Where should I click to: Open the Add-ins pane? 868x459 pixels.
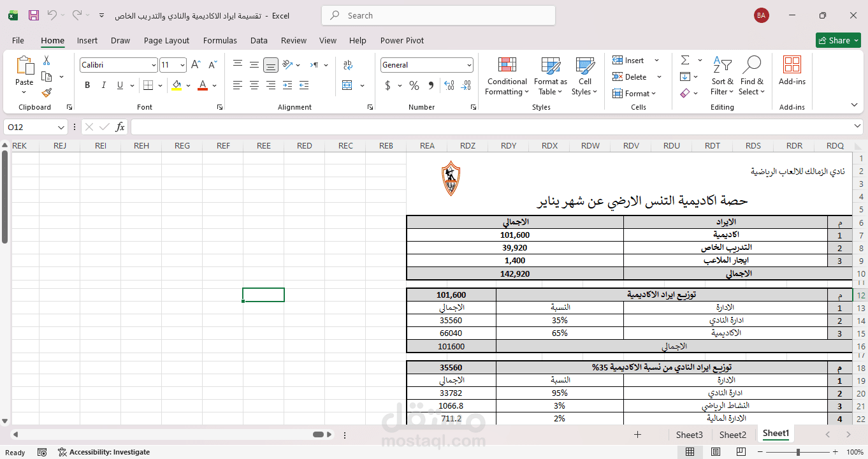pos(792,71)
